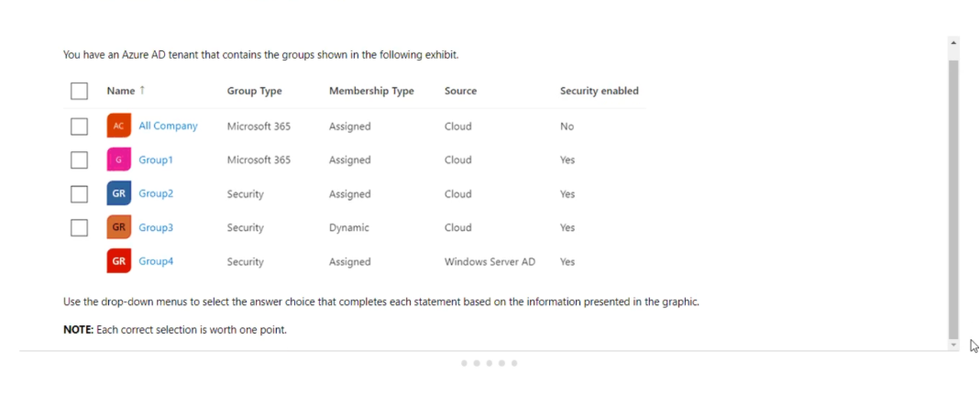Click the vertical scrollbar thumb
The width and height of the screenshot is (980, 417).
coord(953,199)
